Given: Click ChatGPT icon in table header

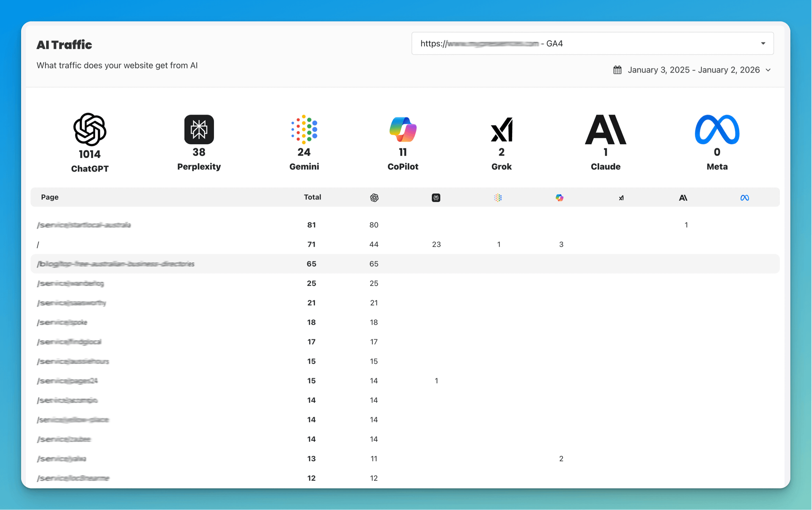Looking at the screenshot, I should [374, 197].
